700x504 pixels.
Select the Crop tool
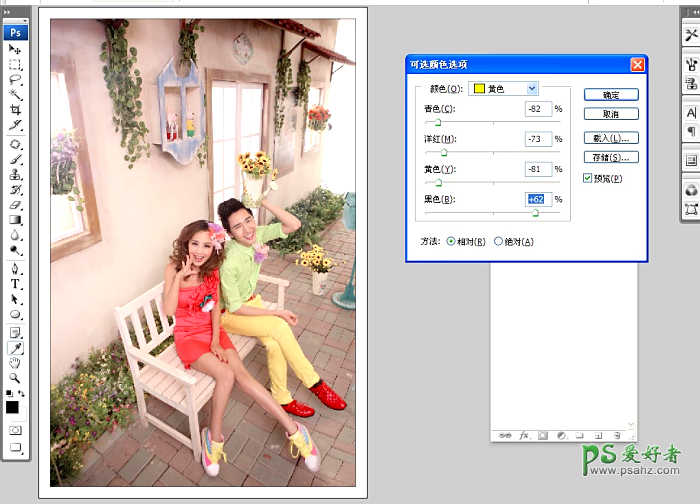click(15, 110)
